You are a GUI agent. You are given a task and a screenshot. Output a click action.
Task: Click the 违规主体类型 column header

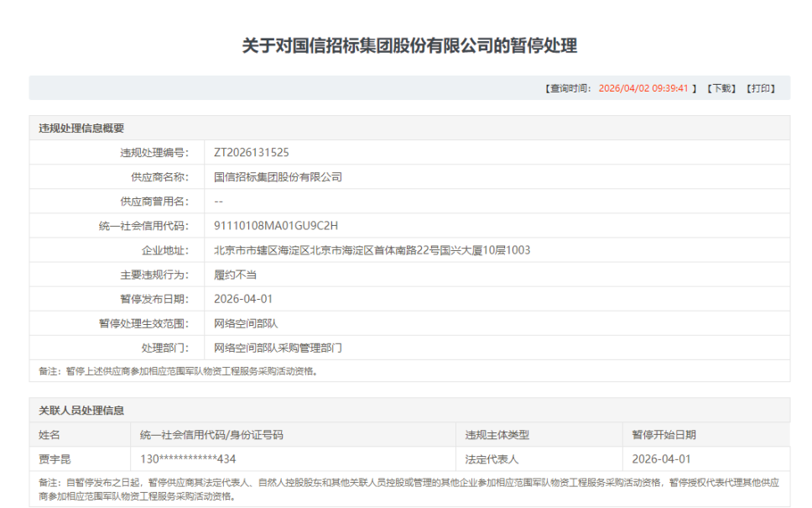click(497, 435)
